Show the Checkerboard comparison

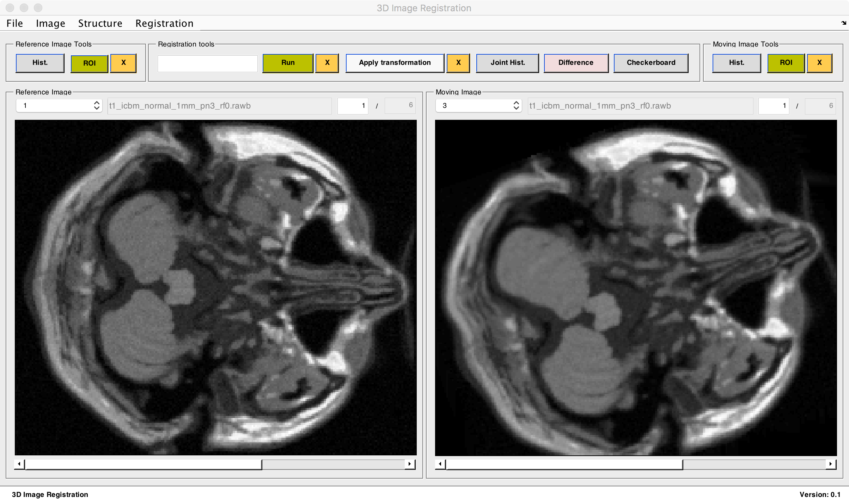pyautogui.click(x=651, y=63)
